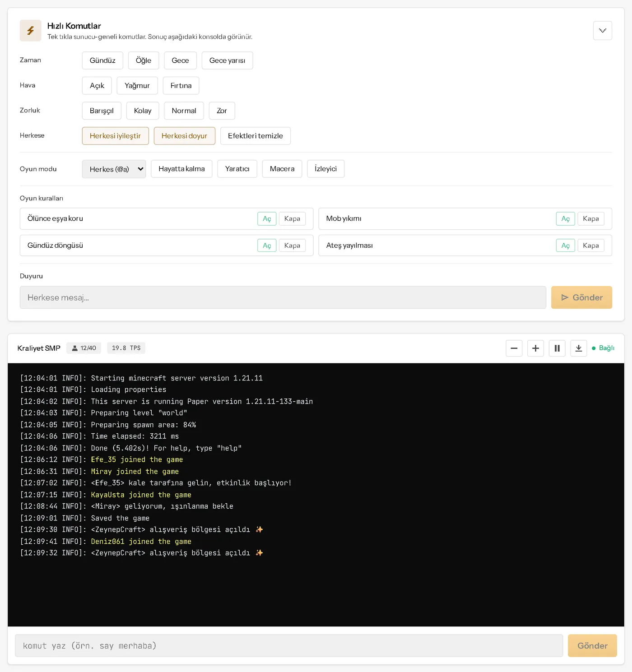Screen dimensions: 632x672
Task: Turn on Mob yıkımı rule
Action: click(x=566, y=219)
